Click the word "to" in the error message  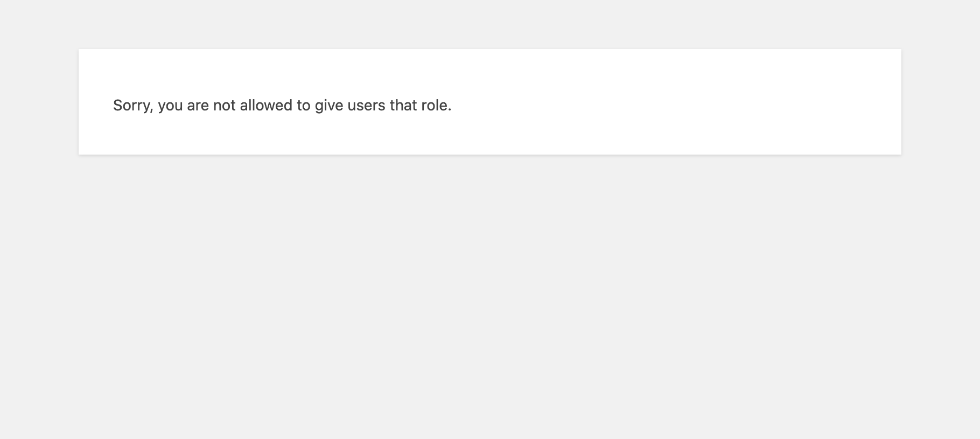304,106
